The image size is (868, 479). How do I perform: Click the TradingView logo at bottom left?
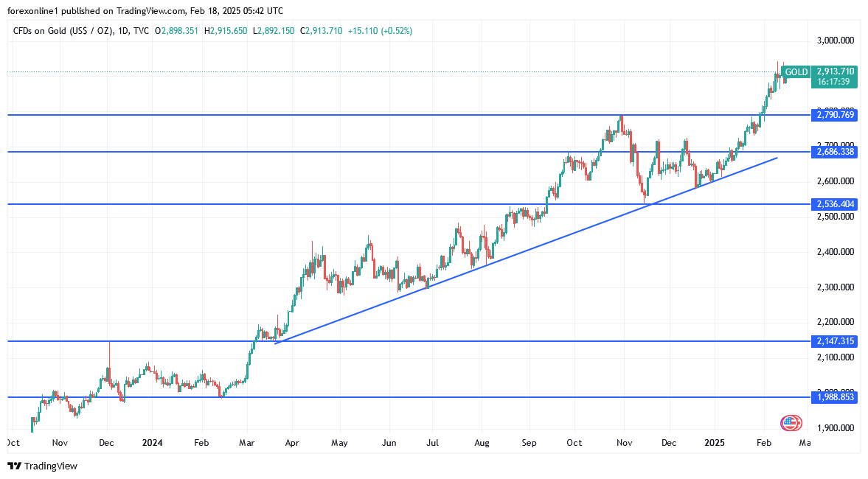coord(42,466)
